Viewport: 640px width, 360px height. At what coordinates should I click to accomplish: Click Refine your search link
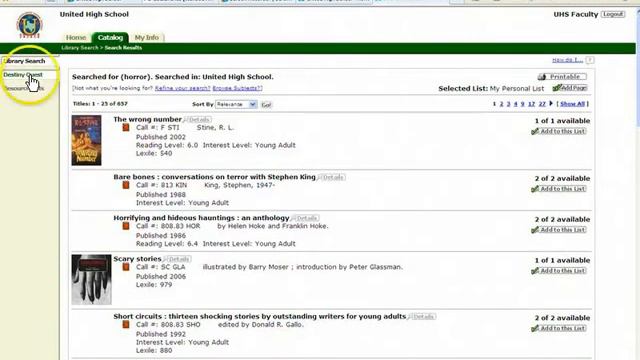[182, 88]
